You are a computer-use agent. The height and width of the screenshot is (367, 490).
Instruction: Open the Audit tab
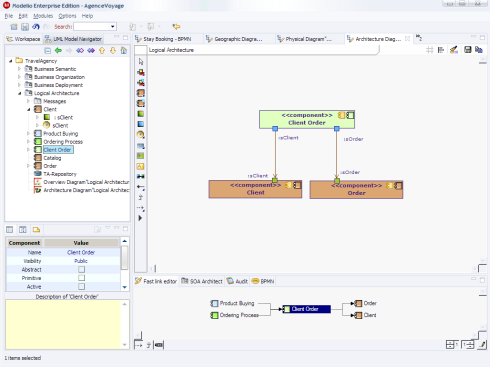click(x=237, y=281)
